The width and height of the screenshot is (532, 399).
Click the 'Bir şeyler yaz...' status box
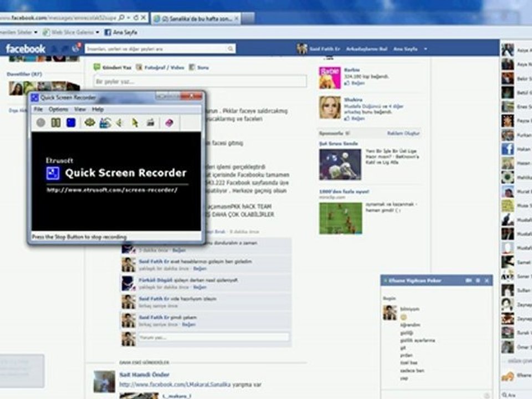[200, 82]
